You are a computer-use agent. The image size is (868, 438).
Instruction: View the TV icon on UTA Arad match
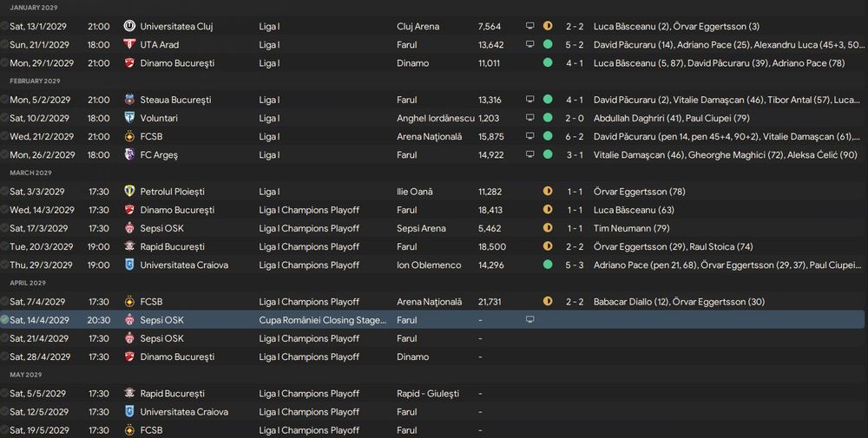(x=529, y=44)
